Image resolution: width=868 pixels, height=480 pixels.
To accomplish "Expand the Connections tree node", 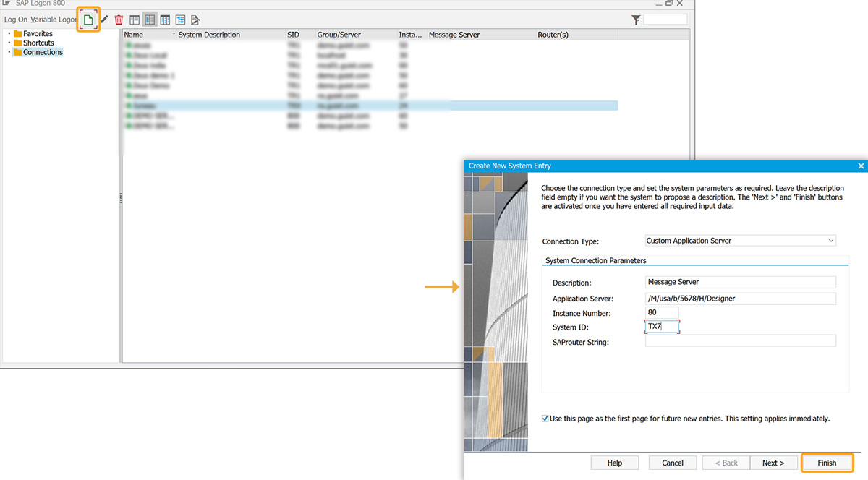I will click(9, 52).
